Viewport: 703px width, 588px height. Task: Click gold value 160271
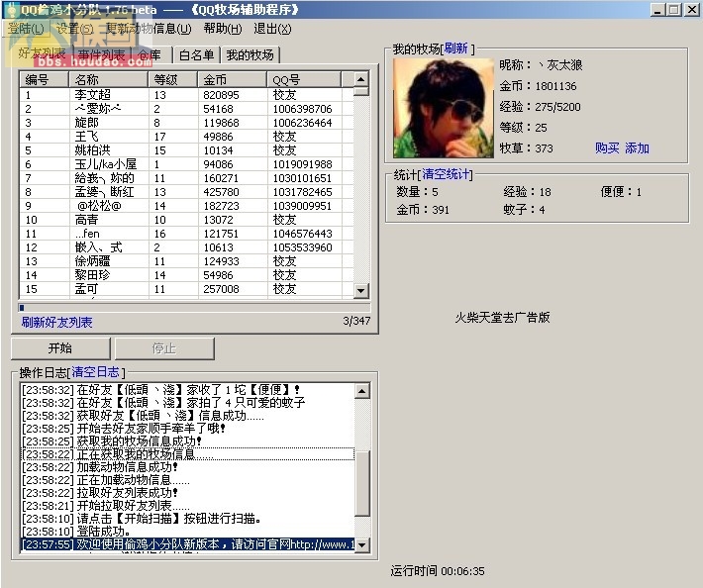(x=221, y=178)
